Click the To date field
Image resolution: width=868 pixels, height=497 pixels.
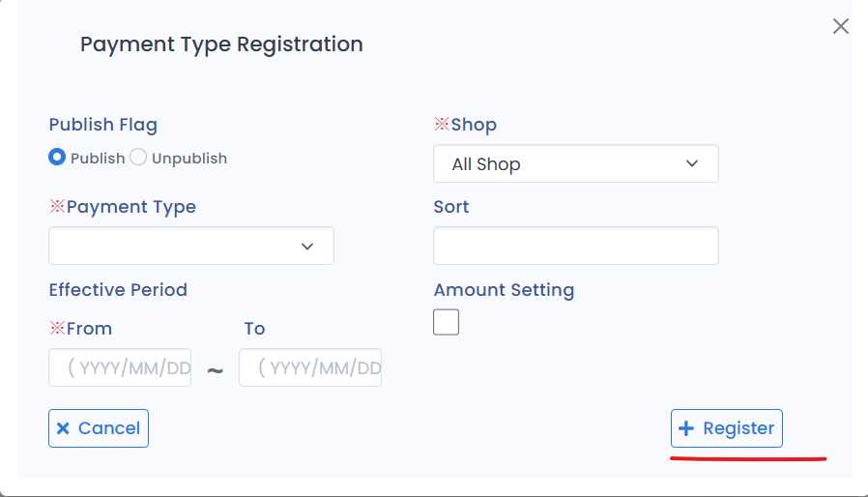pyautogui.click(x=310, y=367)
